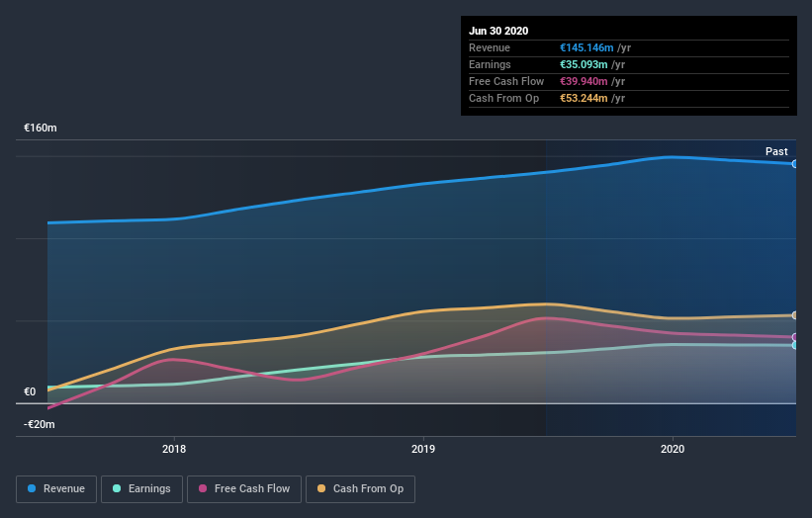Screen dimensions: 812x518
Task: Click the €35.093m earnings value
Action: tap(584, 64)
